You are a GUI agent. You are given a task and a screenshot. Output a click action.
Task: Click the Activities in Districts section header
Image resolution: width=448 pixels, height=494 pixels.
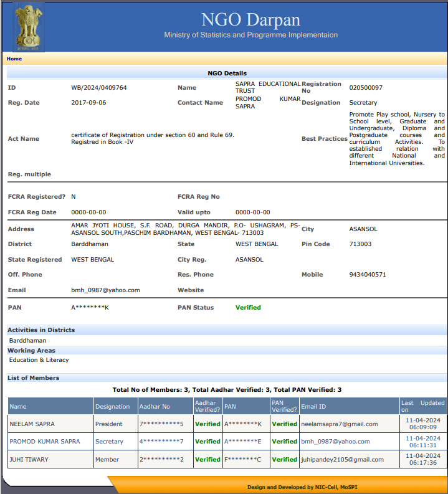tap(41, 330)
